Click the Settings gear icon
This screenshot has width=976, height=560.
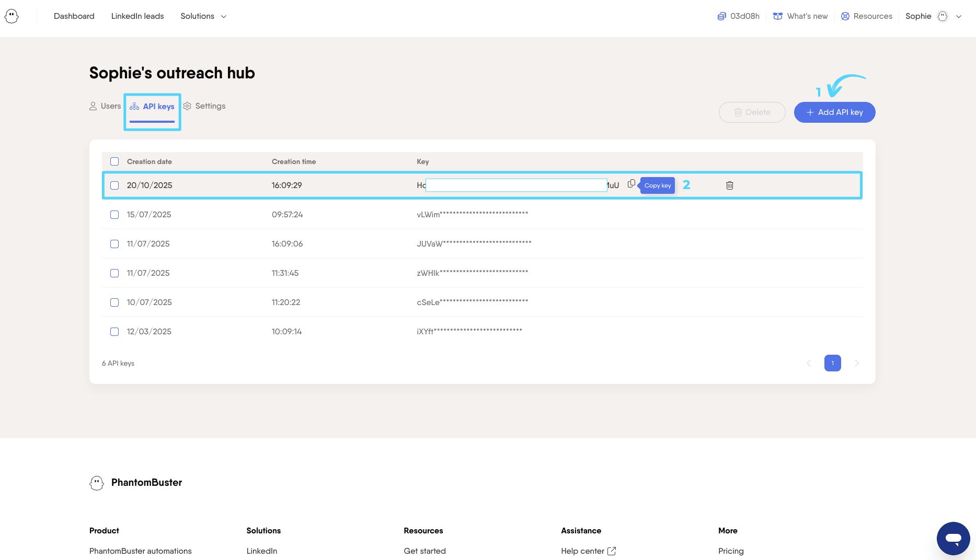tap(187, 106)
